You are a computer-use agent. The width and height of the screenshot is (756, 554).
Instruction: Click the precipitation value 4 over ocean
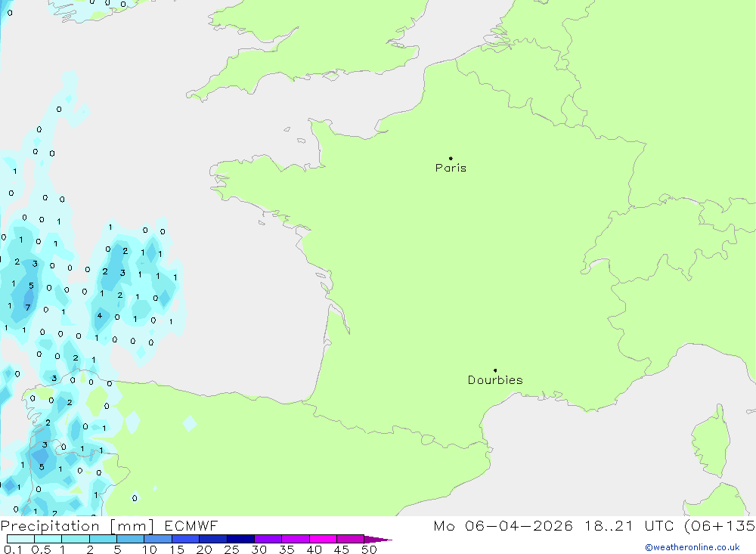coord(100,316)
